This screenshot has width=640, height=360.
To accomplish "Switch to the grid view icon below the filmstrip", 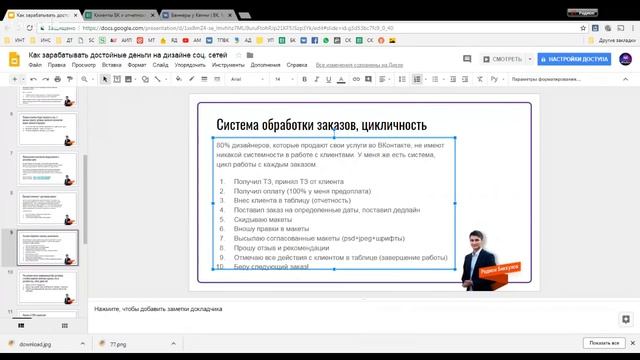I will (x=64, y=326).
